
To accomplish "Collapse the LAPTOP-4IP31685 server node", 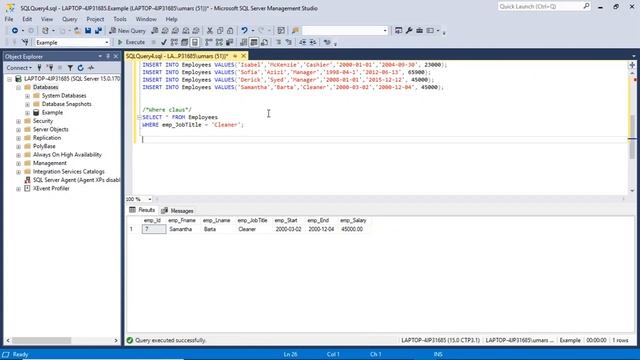I will click(x=10, y=79).
